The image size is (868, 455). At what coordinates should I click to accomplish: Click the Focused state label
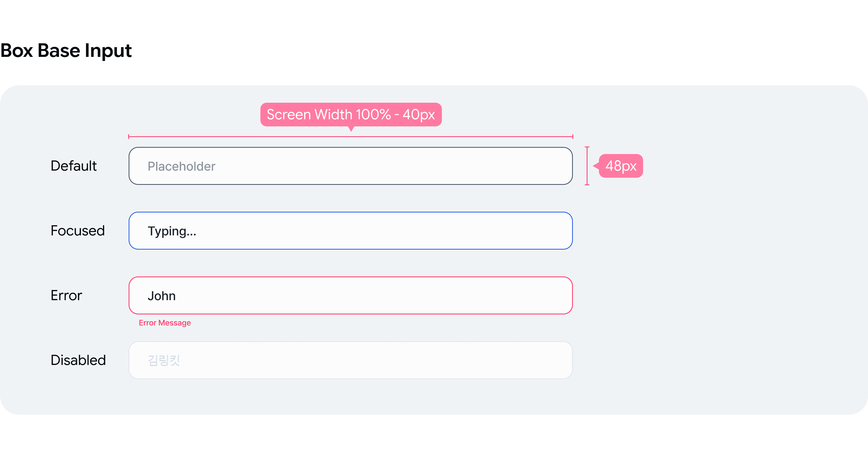pyautogui.click(x=78, y=230)
